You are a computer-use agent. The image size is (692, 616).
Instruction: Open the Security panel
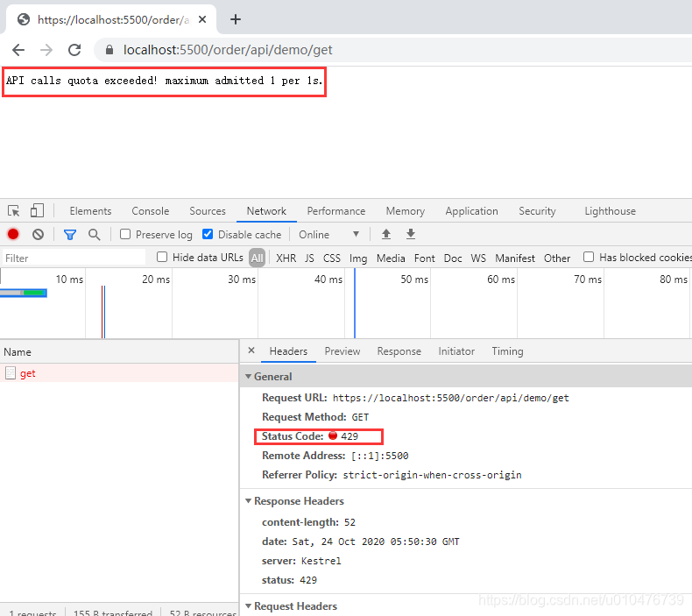(537, 211)
